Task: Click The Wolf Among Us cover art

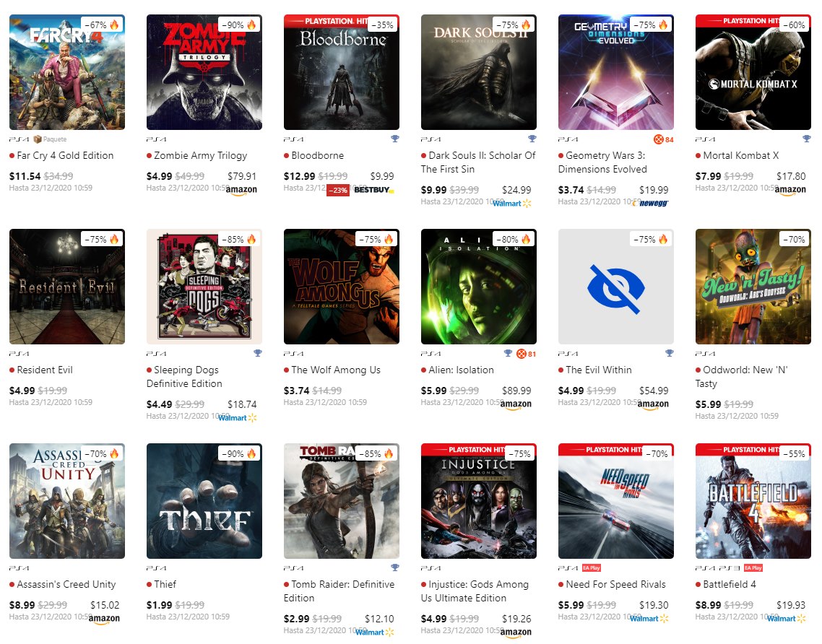Action: click(x=341, y=287)
